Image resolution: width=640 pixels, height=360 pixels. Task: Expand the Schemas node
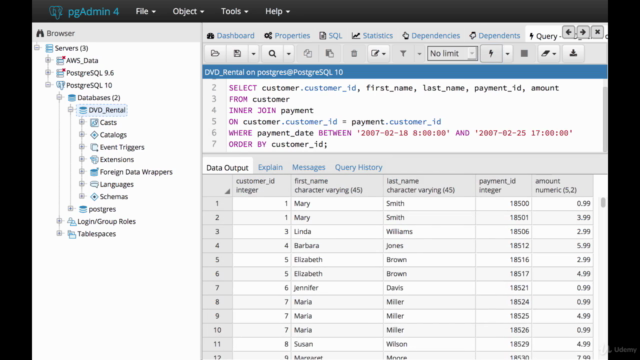pos(82,196)
